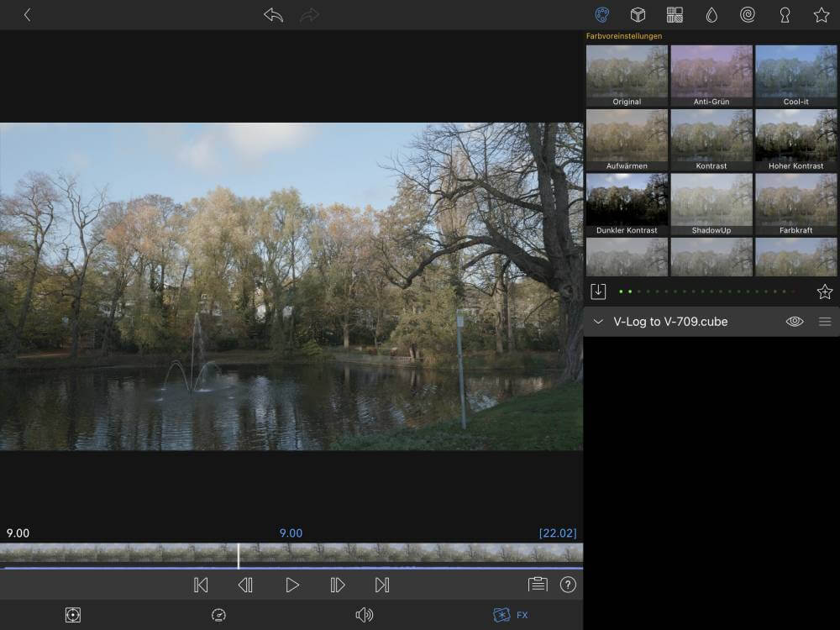This screenshot has width=840, height=630.
Task: Open the keyhole masking effects icon
Action: pos(785,14)
